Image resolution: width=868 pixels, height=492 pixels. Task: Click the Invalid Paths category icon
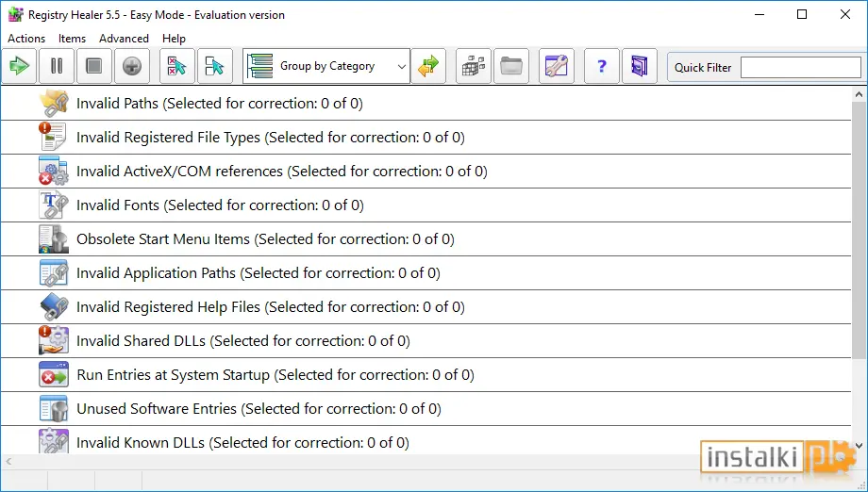(x=54, y=104)
